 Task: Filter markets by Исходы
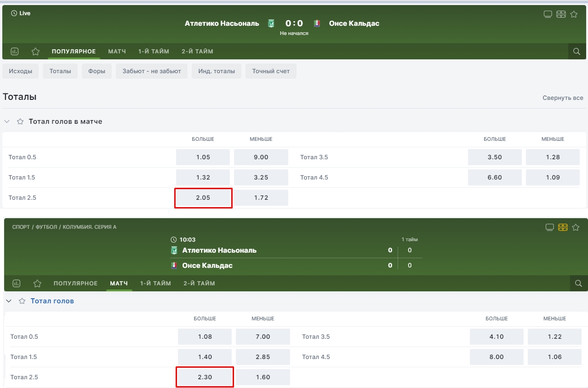21,71
